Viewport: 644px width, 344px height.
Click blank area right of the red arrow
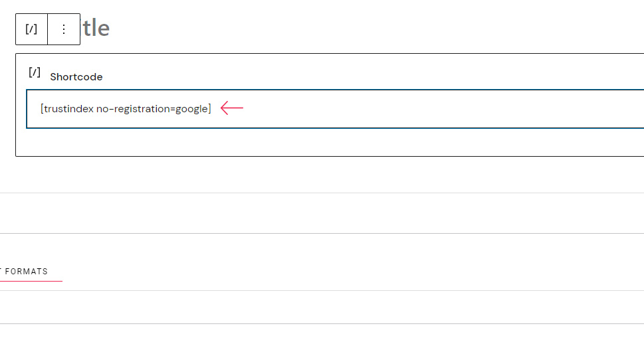click(443, 109)
